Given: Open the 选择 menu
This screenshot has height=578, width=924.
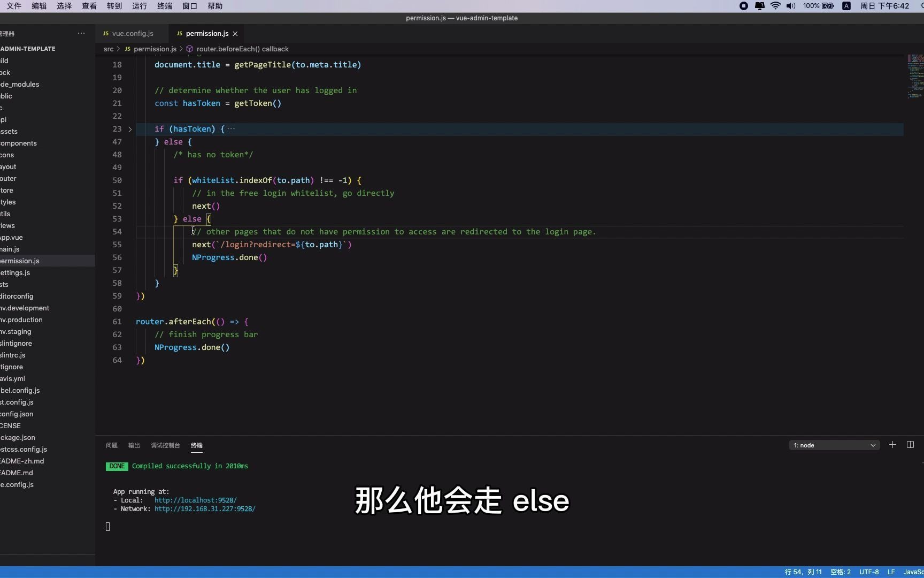Looking at the screenshot, I should pos(64,6).
